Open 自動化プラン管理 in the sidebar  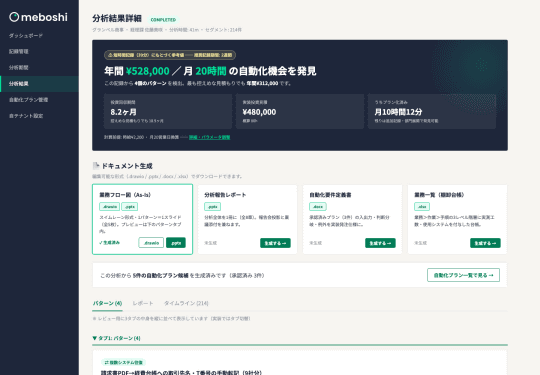click(x=29, y=100)
